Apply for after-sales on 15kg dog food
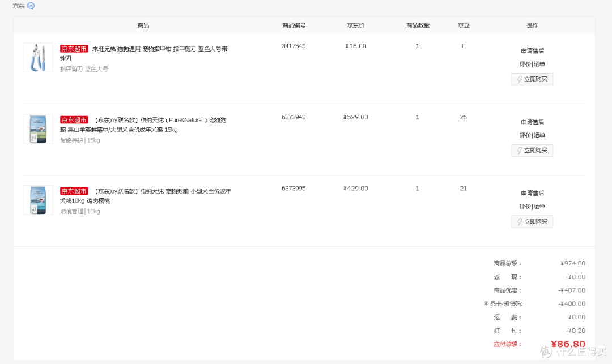Image resolution: width=612 pixels, height=364 pixels. 532,122
